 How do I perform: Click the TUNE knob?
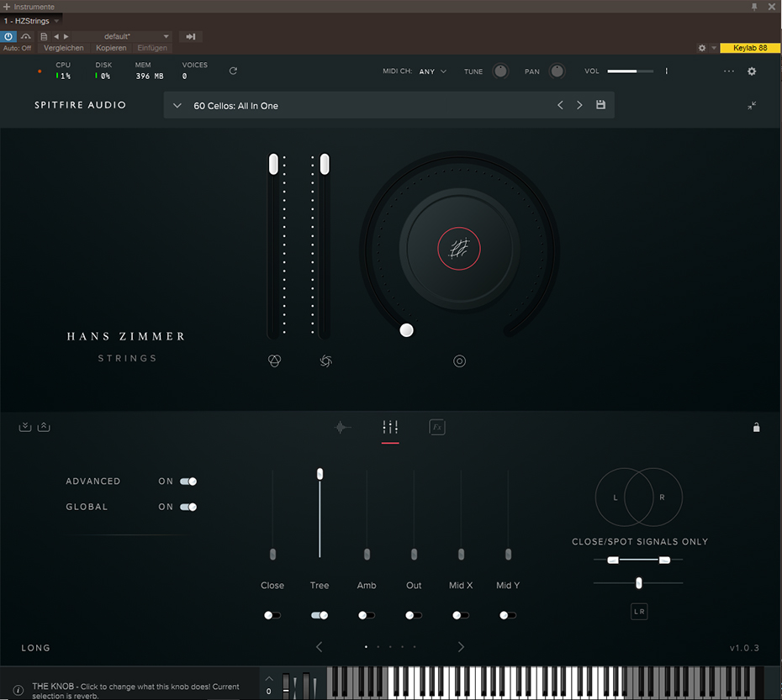pos(500,71)
